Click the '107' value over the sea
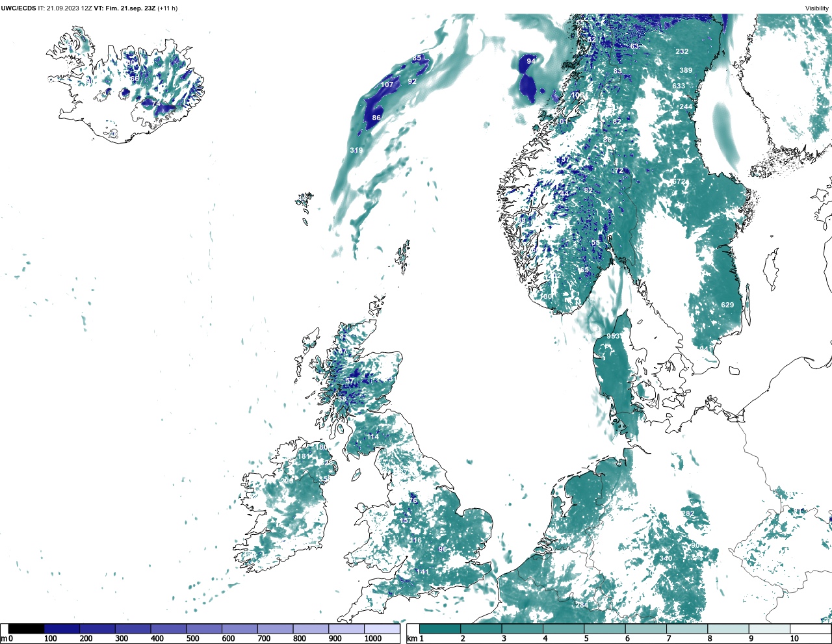832x644 pixels. tap(387, 85)
